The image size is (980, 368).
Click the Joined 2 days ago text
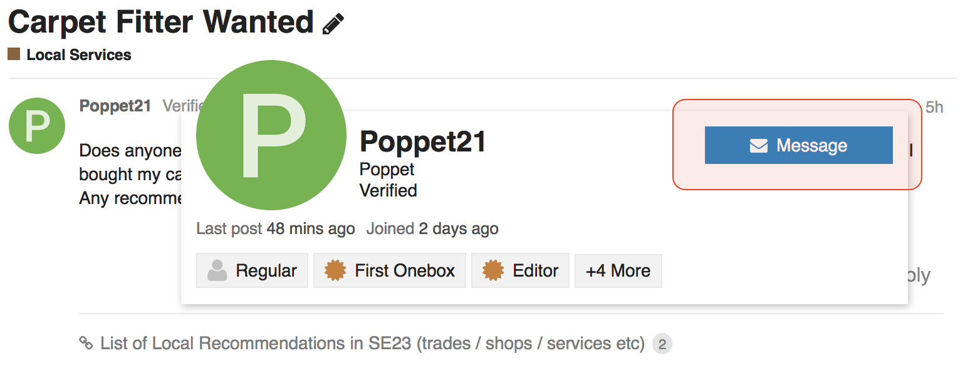pyautogui.click(x=432, y=229)
